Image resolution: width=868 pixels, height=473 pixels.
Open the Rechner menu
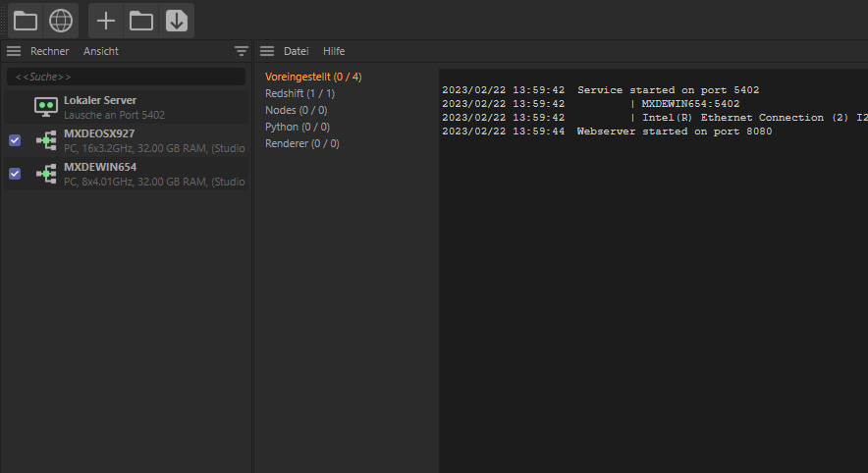50,51
